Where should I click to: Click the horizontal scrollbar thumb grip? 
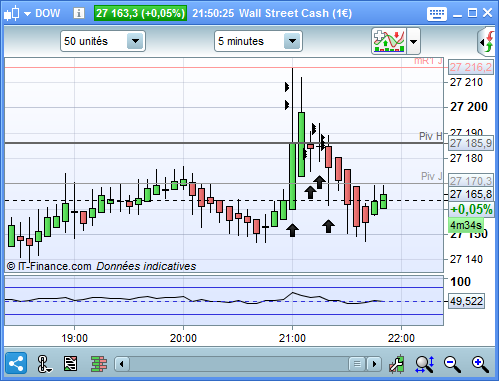pos(357,364)
